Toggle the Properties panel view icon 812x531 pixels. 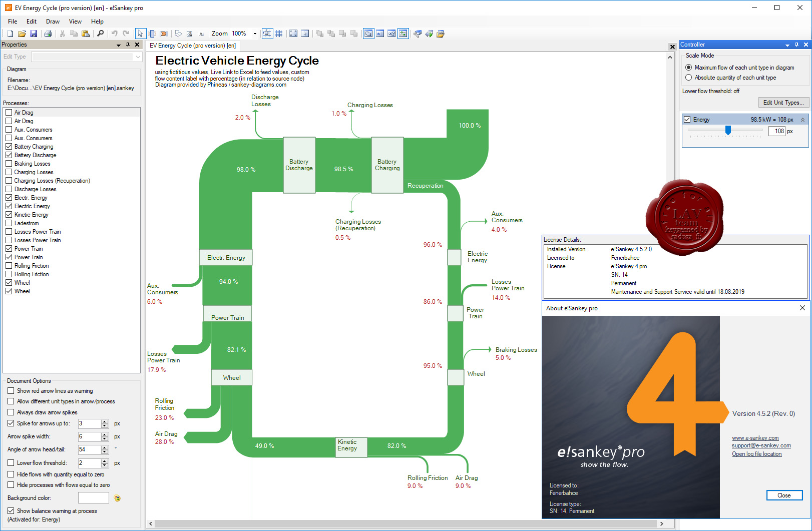coord(368,34)
